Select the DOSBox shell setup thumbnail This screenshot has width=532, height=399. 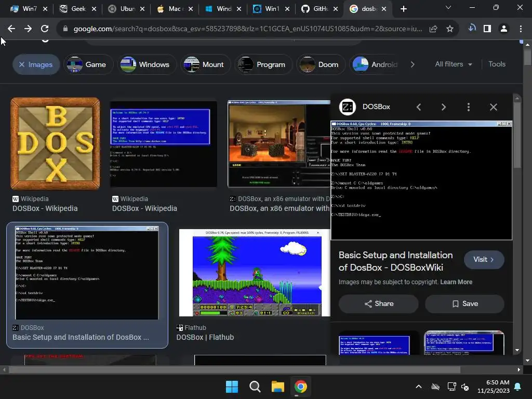pos(87,273)
